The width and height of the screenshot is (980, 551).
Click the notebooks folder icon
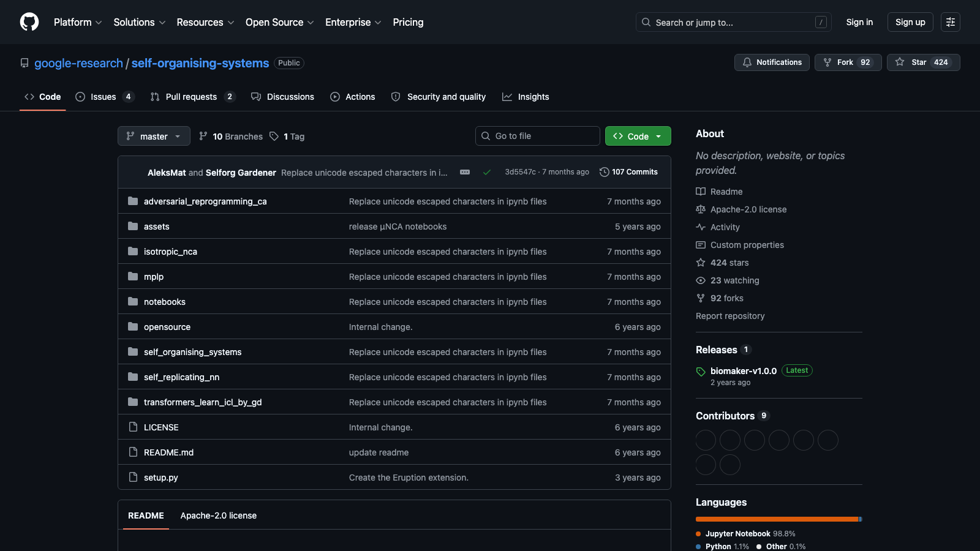pos(133,301)
